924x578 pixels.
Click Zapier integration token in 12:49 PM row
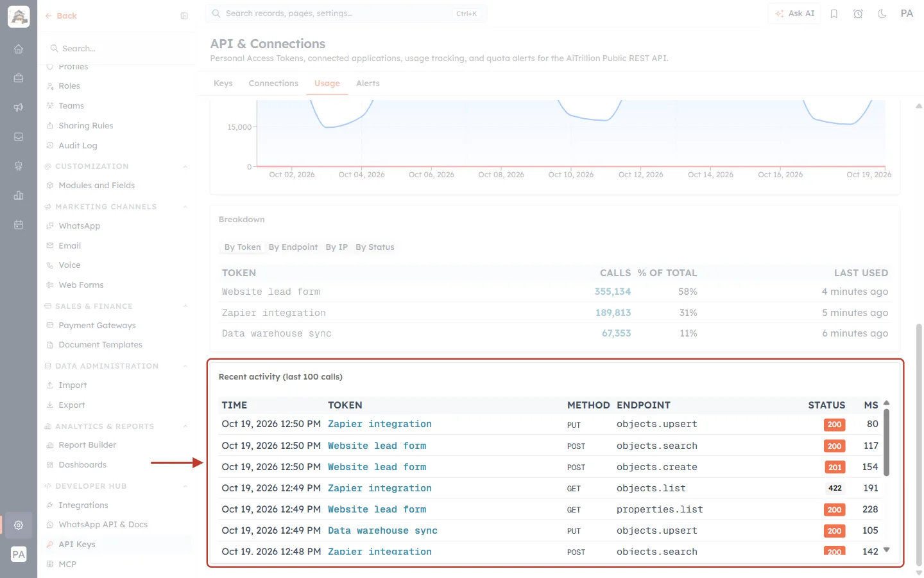click(x=380, y=488)
